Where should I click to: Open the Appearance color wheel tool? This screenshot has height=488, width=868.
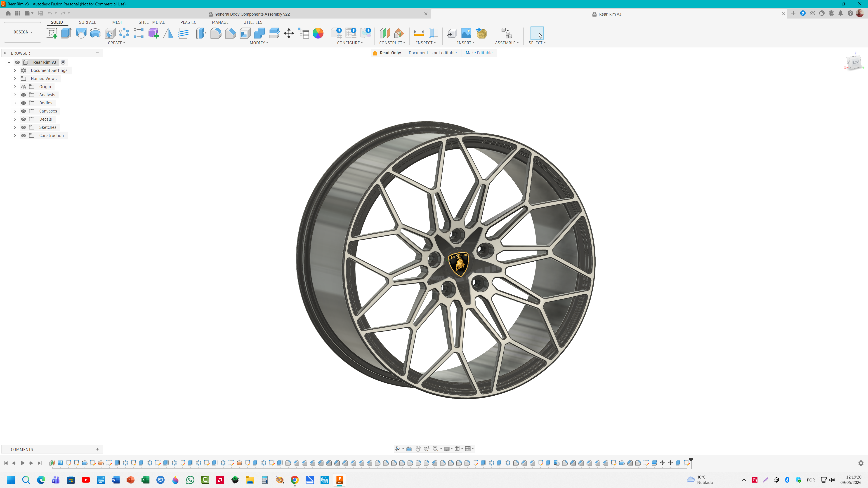tap(318, 33)
